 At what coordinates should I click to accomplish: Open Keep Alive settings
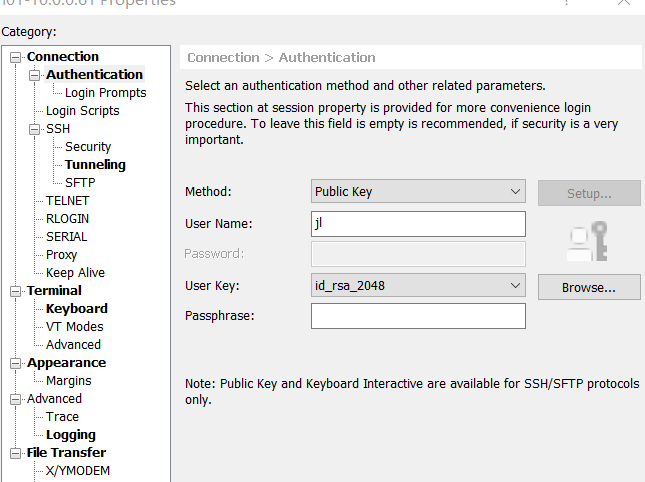(x=75, y=273)
